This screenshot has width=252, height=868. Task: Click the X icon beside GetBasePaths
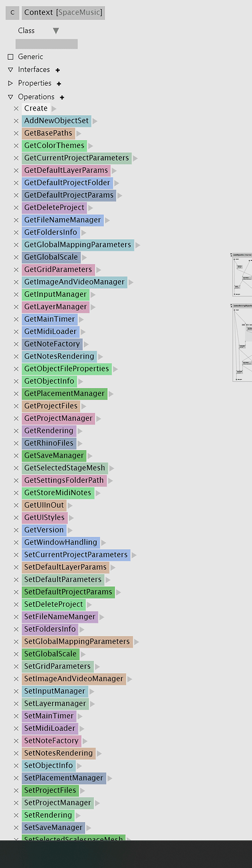pyautogui.click(x=16, y=133)
